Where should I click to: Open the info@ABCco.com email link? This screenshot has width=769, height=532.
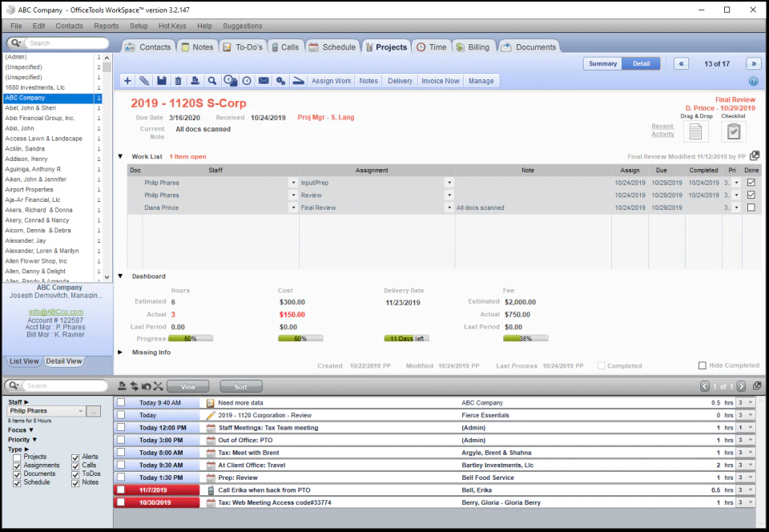click(x=55, y=312)
